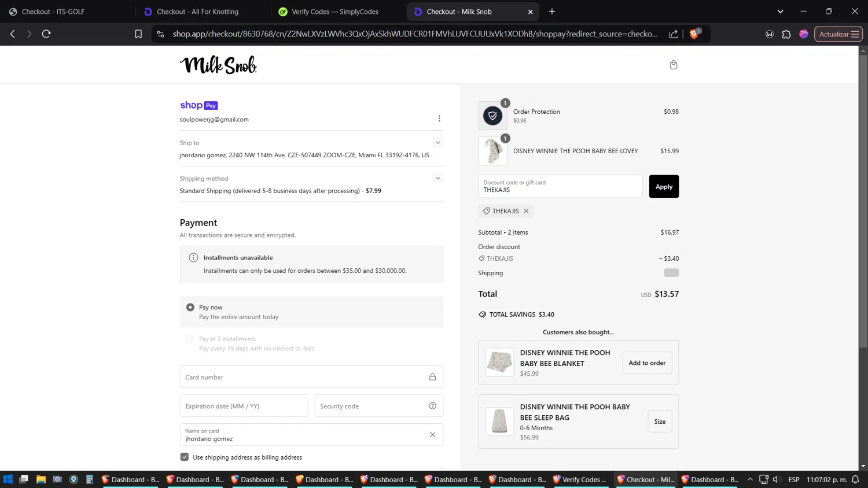
Task: Add Baby Bee Blanket to order
Action: coord(647,363)
